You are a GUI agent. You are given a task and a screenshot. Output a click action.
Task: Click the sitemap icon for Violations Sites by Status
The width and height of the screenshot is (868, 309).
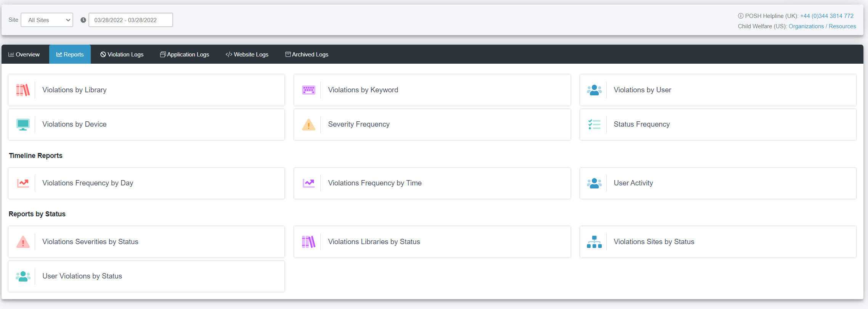[x=594, y=242]
